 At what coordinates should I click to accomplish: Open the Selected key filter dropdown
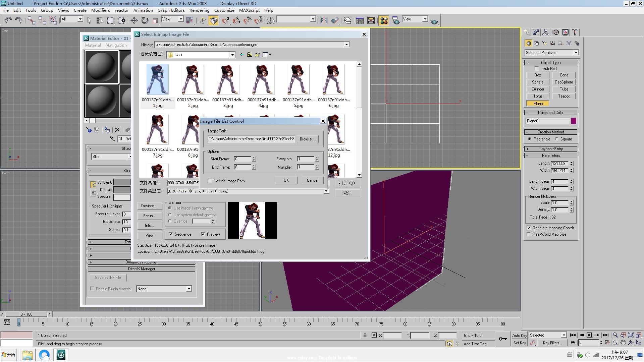tap(563, 335)
